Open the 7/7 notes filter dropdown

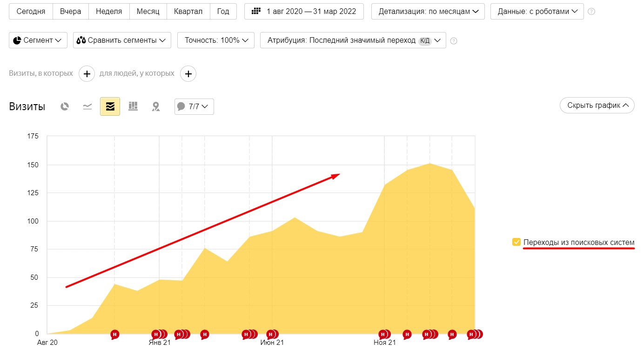(194, 106)
